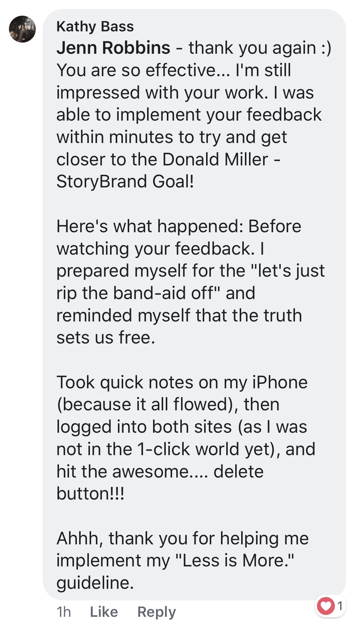This screenshot has height=631, width=364.
Task: Click the "sets us free." line
Action: 106,338
